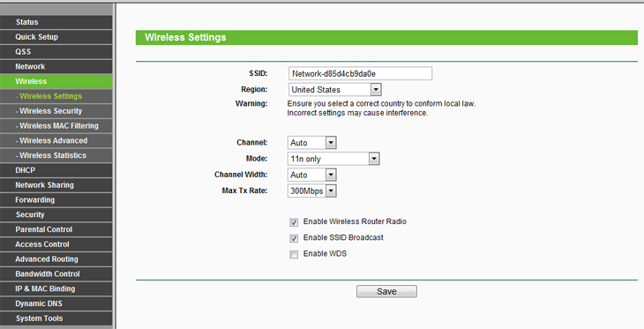Open Wireless MAC Filtering page
The width and height of the screenshot is (644, 329).
pyautogui.click(x=56, y=125)
